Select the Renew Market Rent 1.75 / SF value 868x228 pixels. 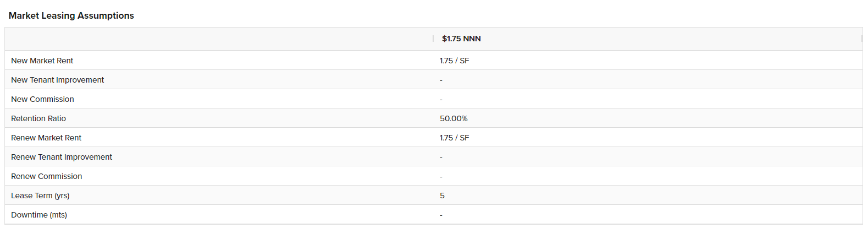454,138
